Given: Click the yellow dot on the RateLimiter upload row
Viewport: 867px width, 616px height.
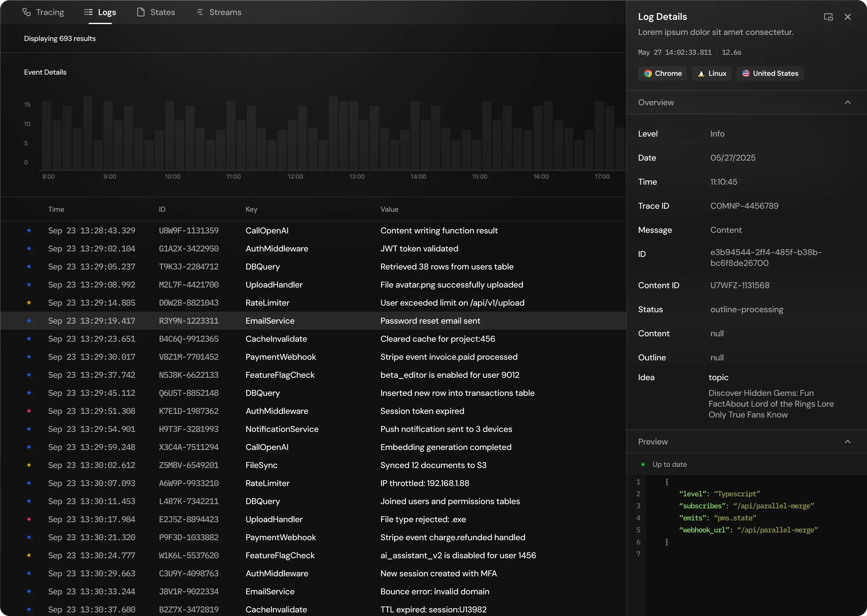Looking at the screenshot, I should [29, 303].
